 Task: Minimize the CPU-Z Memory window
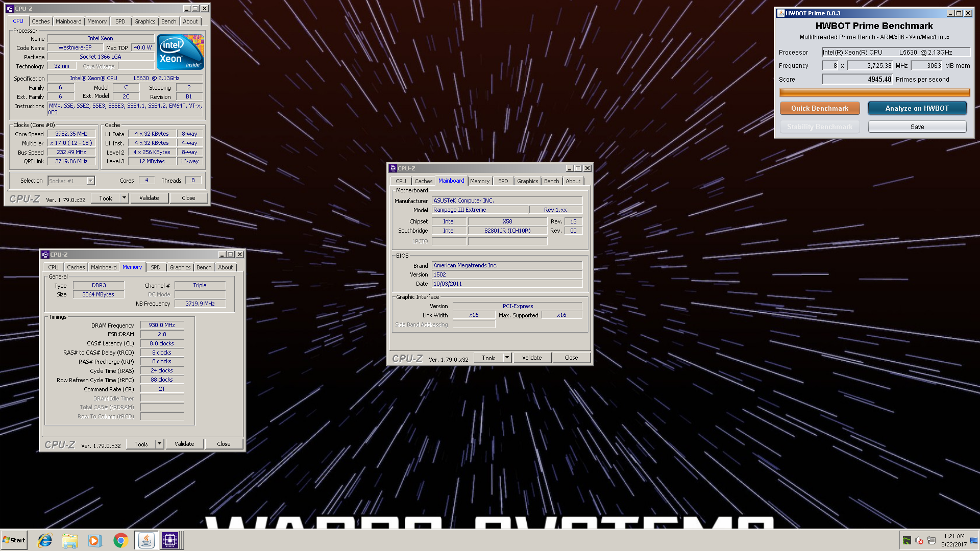(x=222, y=255)
